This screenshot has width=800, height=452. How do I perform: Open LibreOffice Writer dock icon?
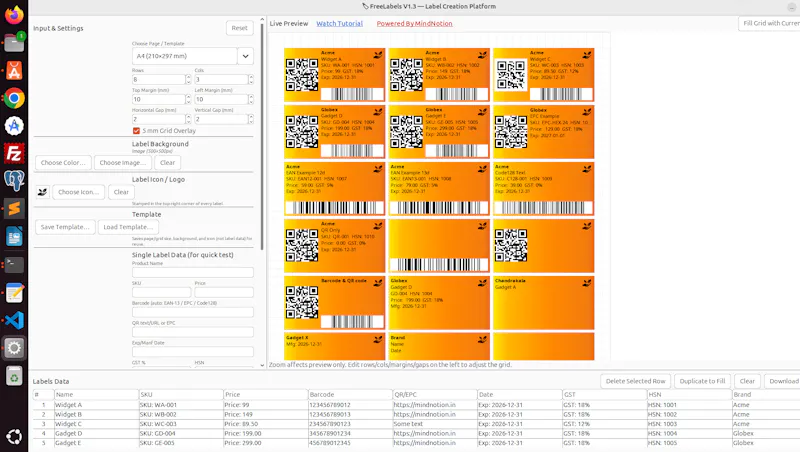[14, 236]
